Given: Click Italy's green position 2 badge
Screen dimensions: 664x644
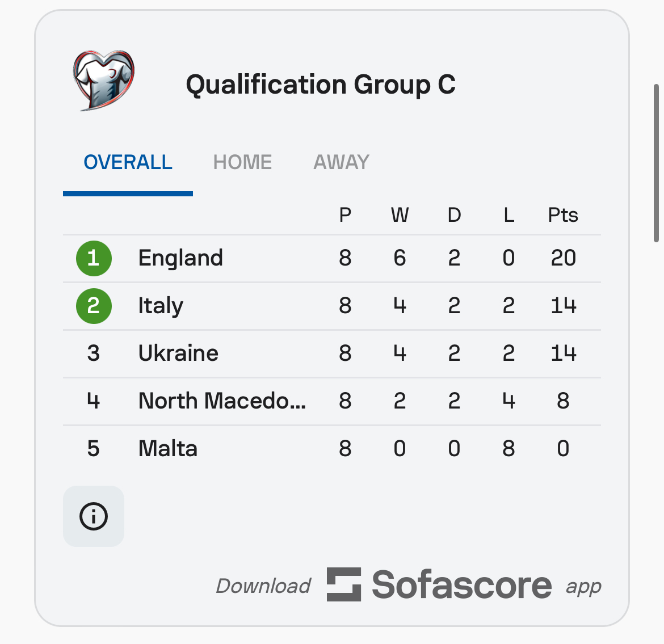Looking at the screenshot, I should [x=94, y=306].
